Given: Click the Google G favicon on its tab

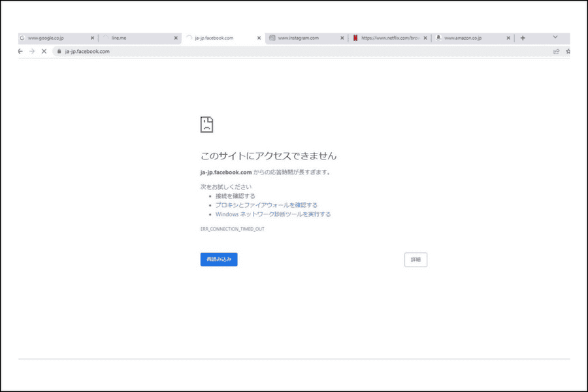Looking at the screenshot, I should coord(22,38).
